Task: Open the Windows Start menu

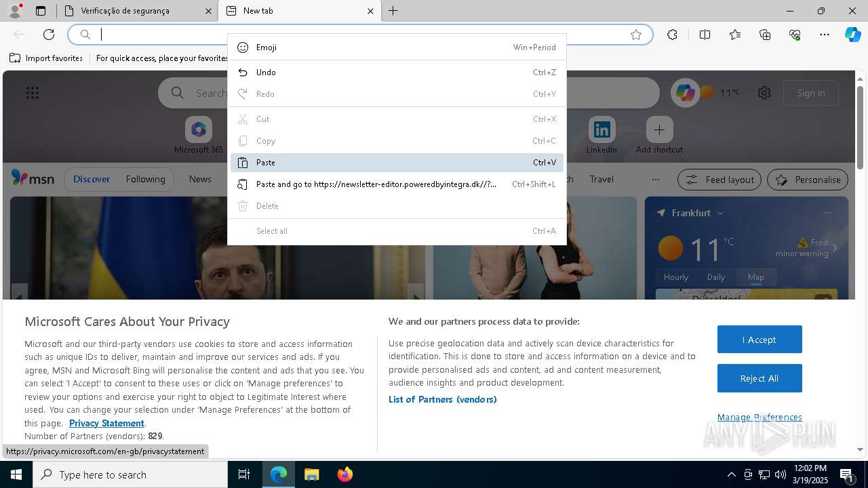Action: [x=16, y=474]
